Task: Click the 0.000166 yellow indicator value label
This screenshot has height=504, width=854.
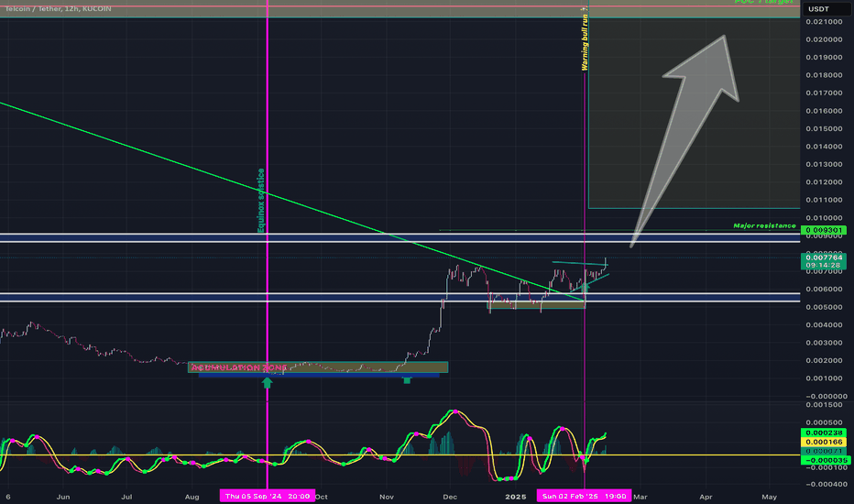Action: tap(824, 442)
